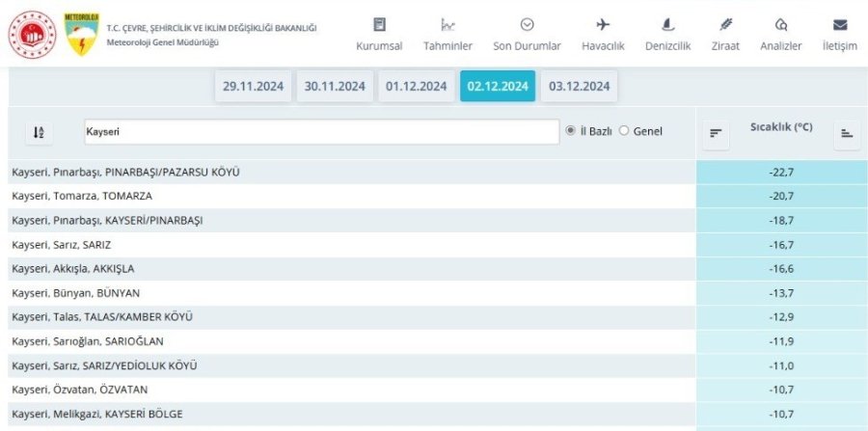This screenshot has width=868, height=431.
Task: Open the Ziraat plant icon
Action: pos(726,25)
